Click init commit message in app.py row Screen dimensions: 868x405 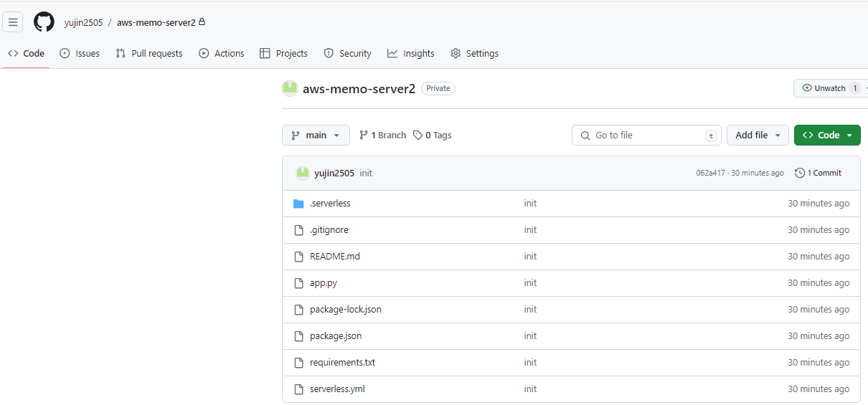coord(530,283)
